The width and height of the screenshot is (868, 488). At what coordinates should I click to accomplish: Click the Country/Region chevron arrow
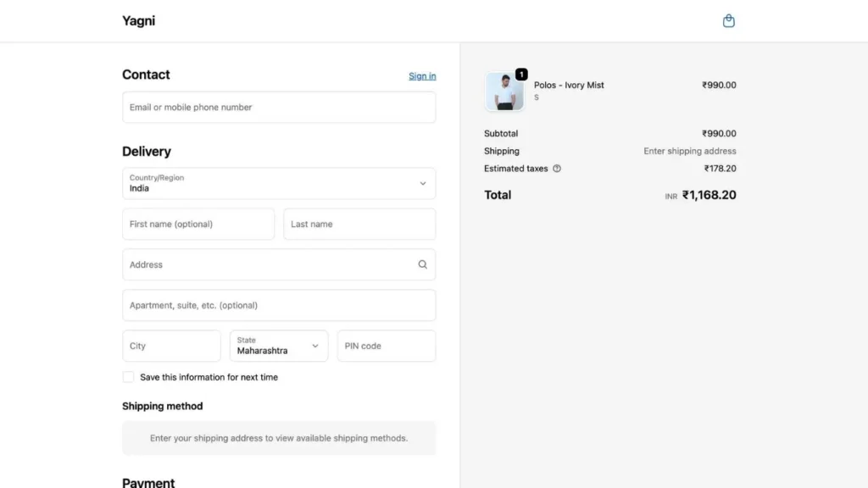422,184
